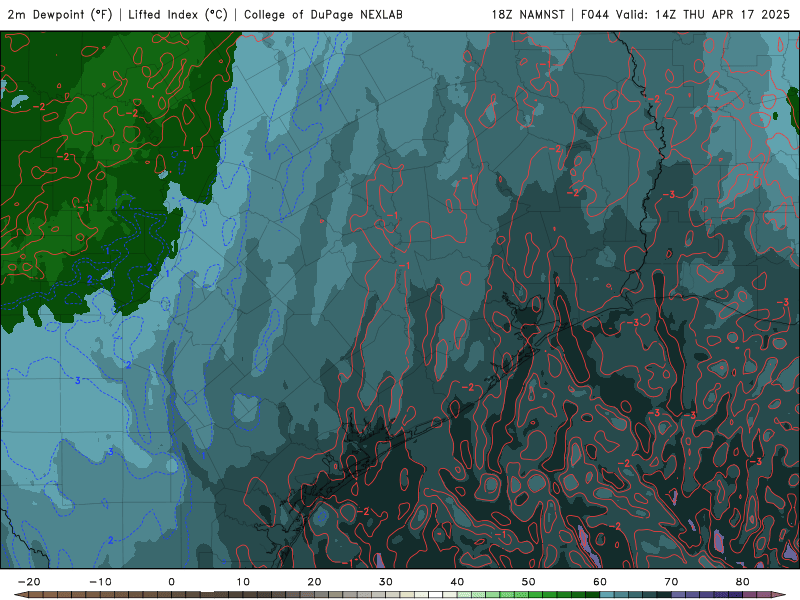Click the 'F044' forecast hour text
Viewport: 800px width, 600px height.
(x=595, y=14)
